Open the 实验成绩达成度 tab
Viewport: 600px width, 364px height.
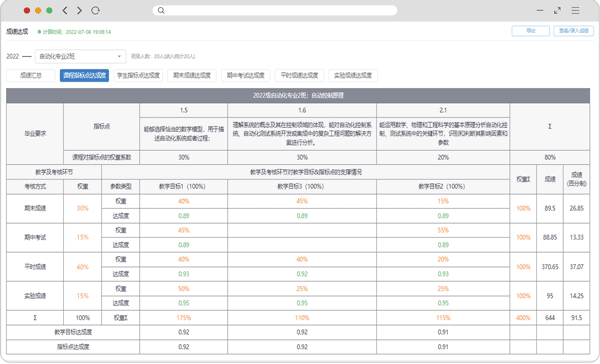(x=353, y=75)
